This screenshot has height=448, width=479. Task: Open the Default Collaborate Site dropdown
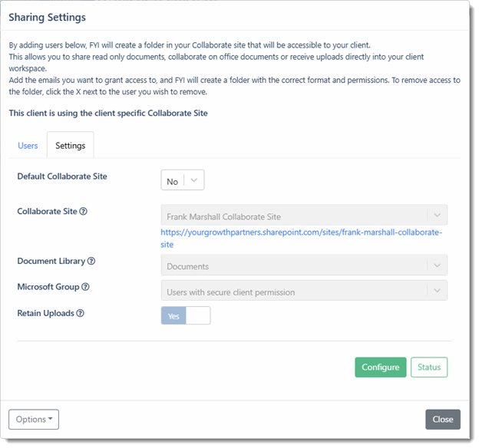click(183, 180)
